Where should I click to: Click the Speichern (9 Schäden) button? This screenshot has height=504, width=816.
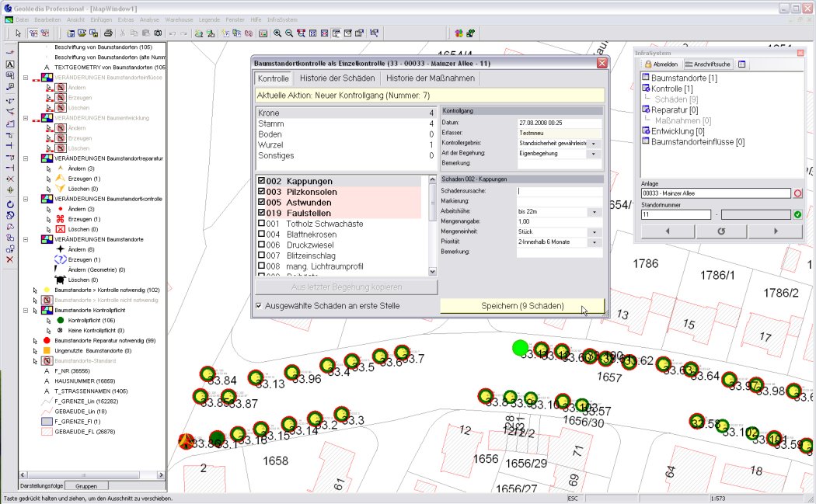click(521, 306)
